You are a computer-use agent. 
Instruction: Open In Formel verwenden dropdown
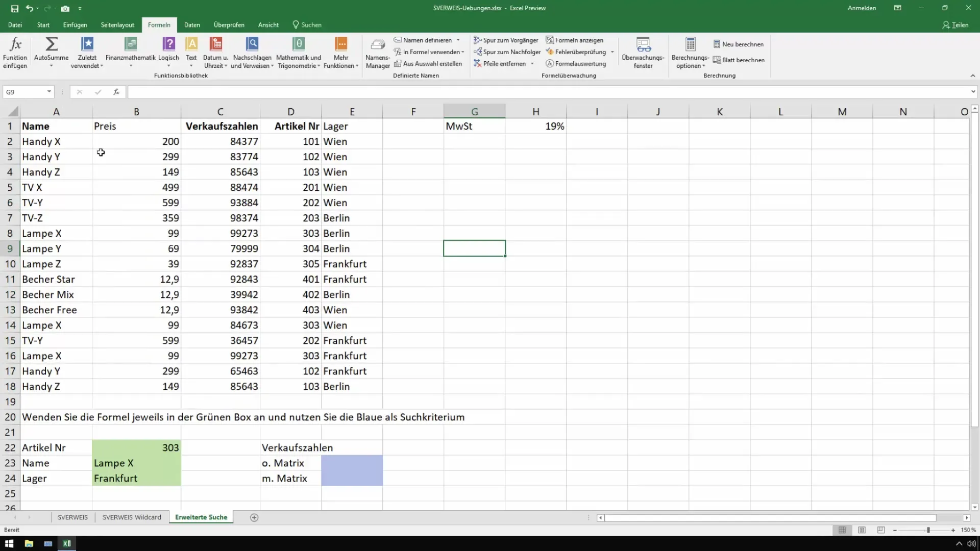(x=463, y=52)
